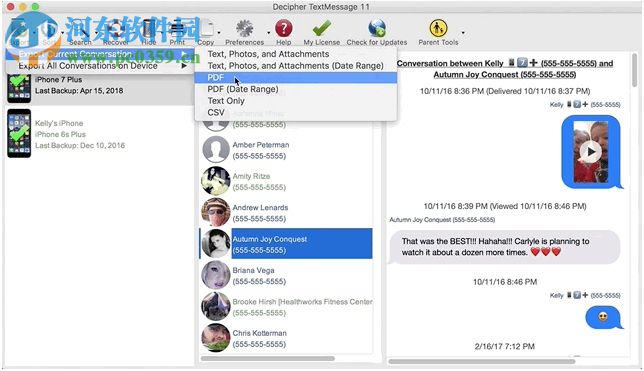The width and height of the screenshot is (644, 371).
Task: Expand the Parent Tools dropdown arrow
Action: [x=463, y=33]
